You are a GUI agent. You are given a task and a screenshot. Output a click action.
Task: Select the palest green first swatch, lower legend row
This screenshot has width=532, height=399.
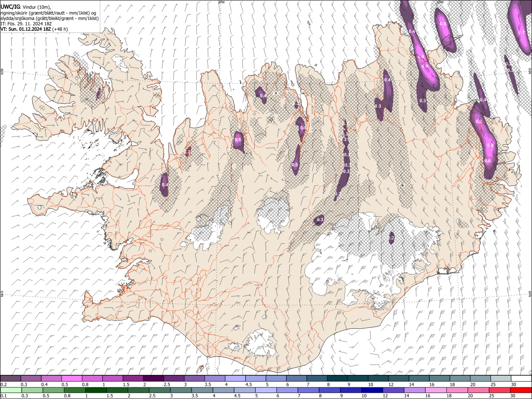pyautogui.click(x=10, y=390)
